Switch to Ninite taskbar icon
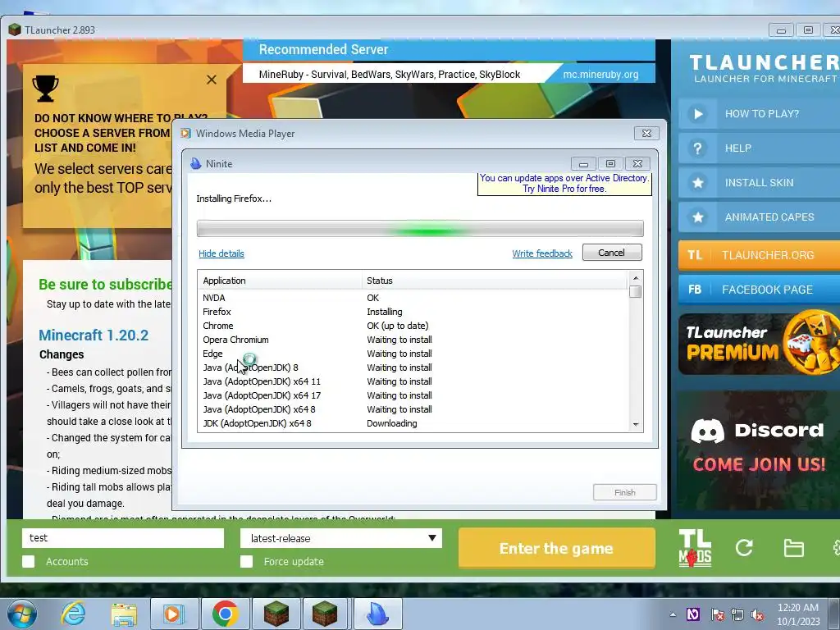This screenshot has width=840, height=630. pos(377,614)
